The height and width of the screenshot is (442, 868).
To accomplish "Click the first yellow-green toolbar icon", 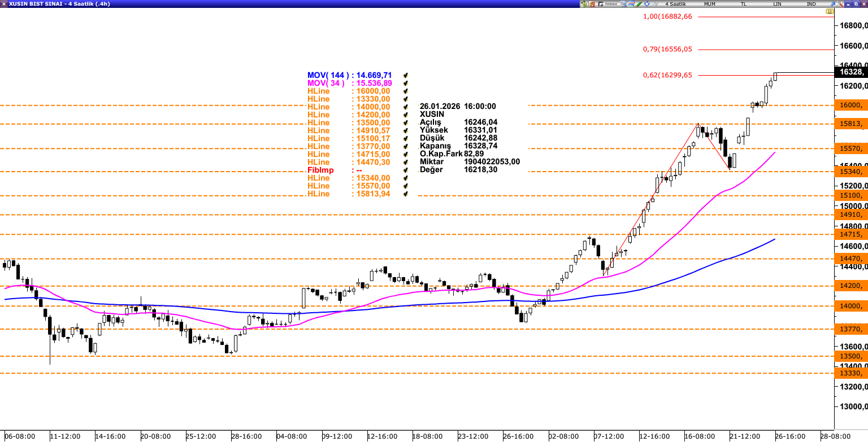I will pos(584,4).
